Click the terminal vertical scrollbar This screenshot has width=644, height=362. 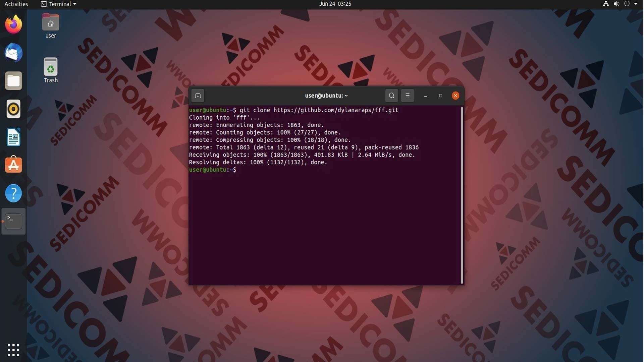click(x=462, y=195)
